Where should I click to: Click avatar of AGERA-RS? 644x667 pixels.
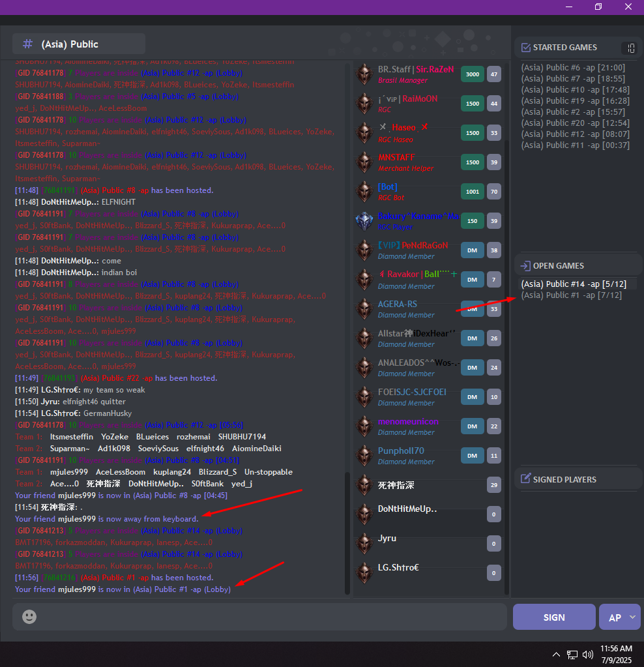click(364, 309)
